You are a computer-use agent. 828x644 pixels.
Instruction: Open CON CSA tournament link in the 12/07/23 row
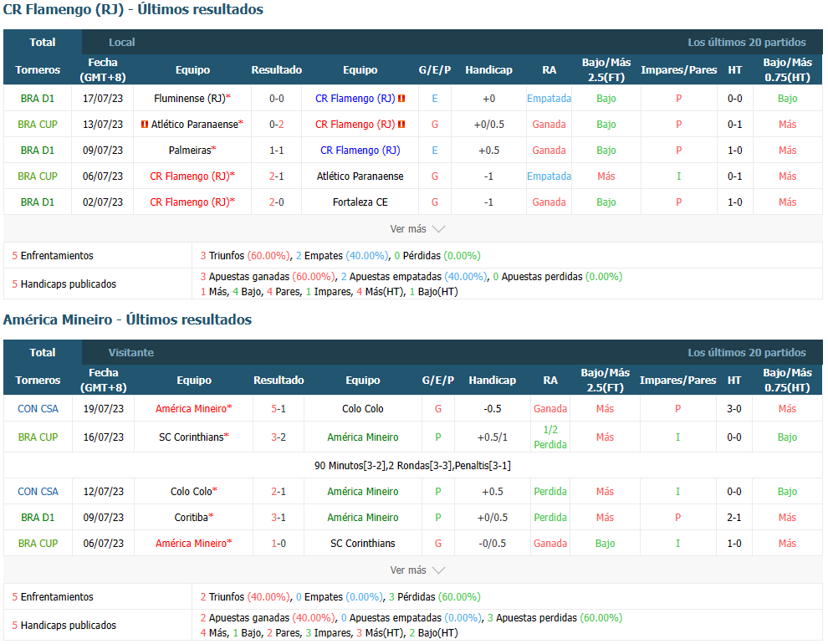(38, 492)
